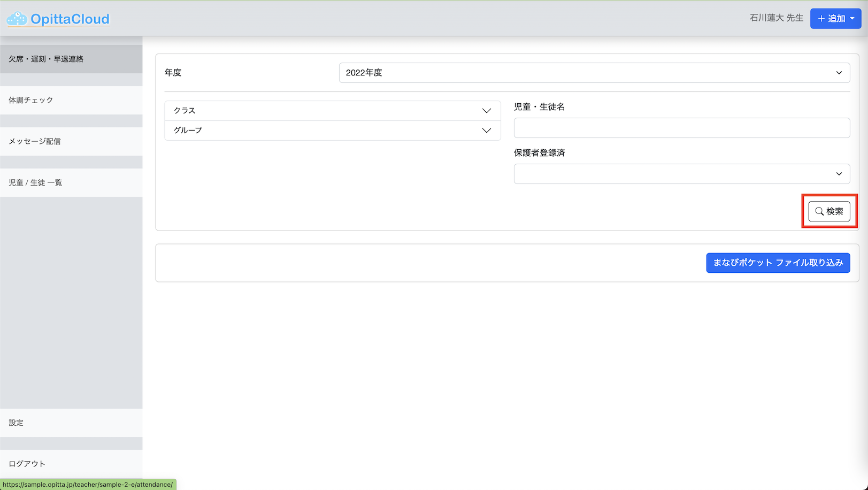Focus the 児童・生徒名 input field
This screenshot has width=868, height=490.
pos(682,128)
